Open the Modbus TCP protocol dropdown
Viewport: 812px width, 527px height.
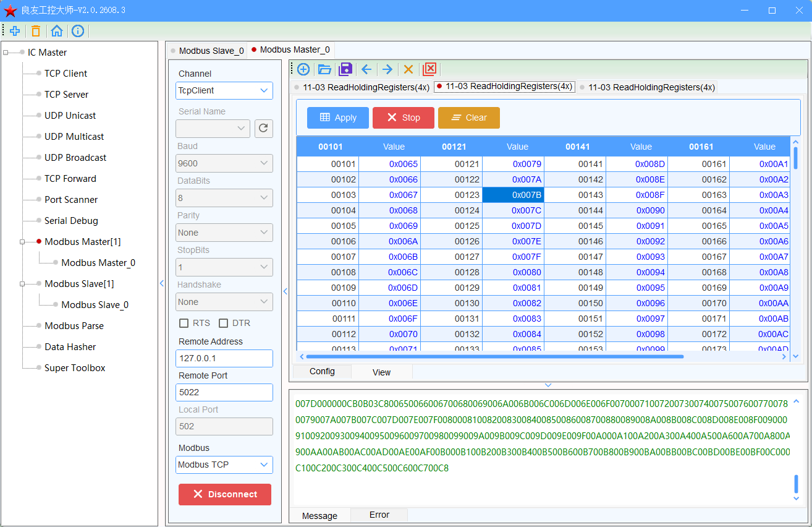[224, 465]
